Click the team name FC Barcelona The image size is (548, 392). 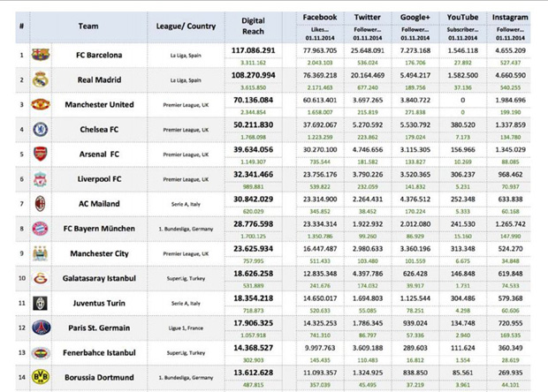[x=99, y=55]
